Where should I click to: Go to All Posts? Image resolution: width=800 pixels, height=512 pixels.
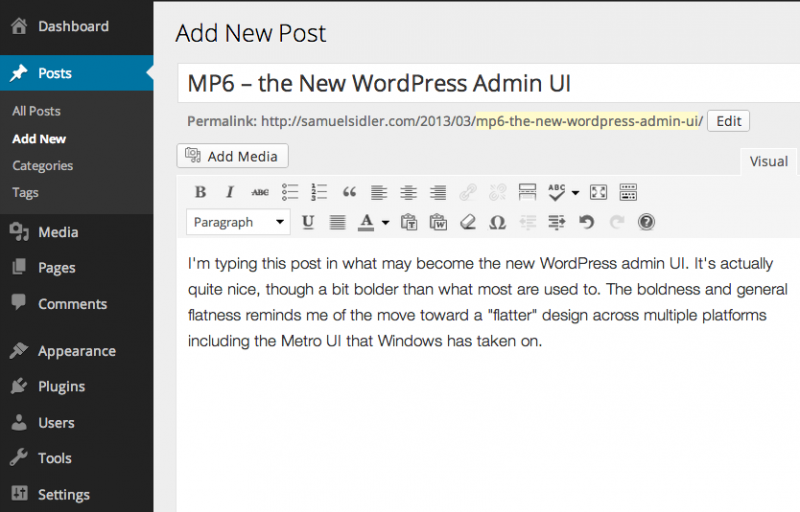[36, 111]
